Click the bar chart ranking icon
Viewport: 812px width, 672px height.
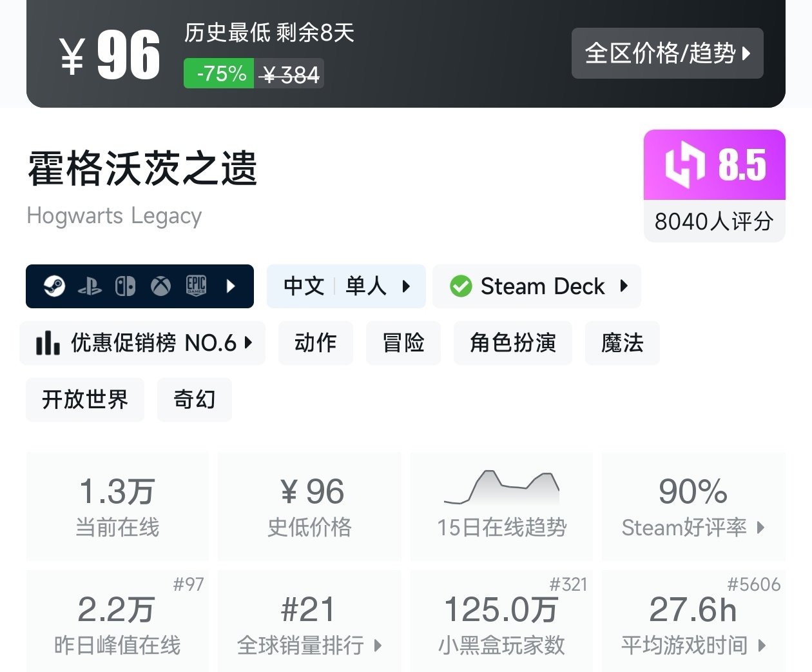[x=48, y=343]
